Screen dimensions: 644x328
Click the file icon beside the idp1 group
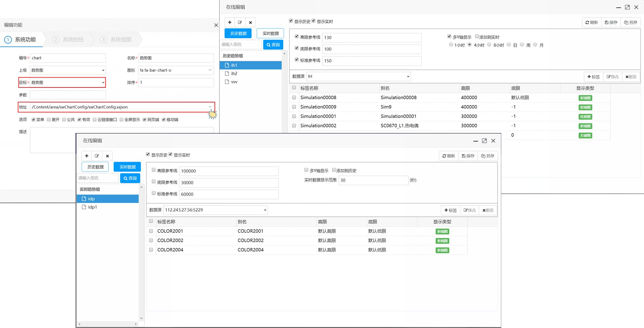pyautogui.click(x=84, y=207)
